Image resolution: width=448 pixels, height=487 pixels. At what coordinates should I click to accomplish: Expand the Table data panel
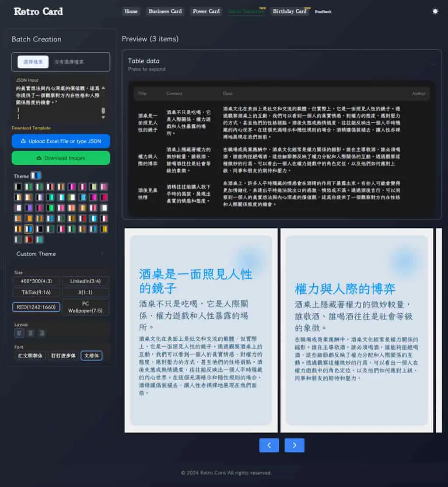281,64
